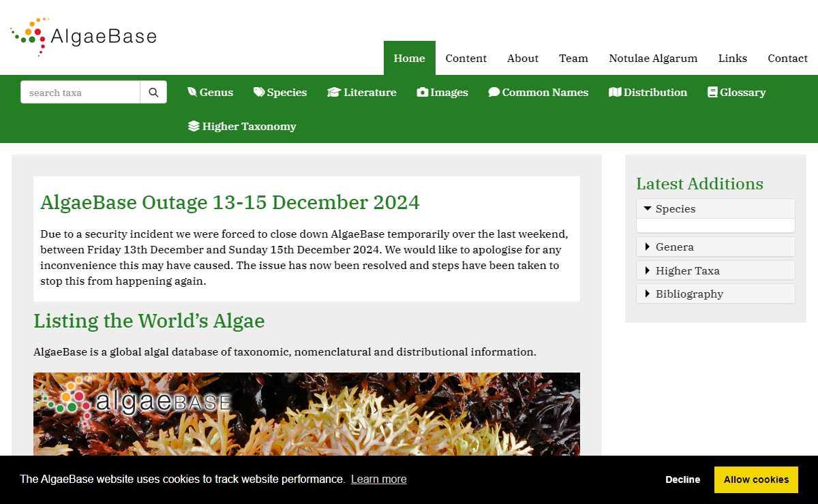The width and height of the screenshot is (818, 504).
Task: Click the AlgaeBase Outage 13-15 December 2024 heading
Action: point(230,202)
